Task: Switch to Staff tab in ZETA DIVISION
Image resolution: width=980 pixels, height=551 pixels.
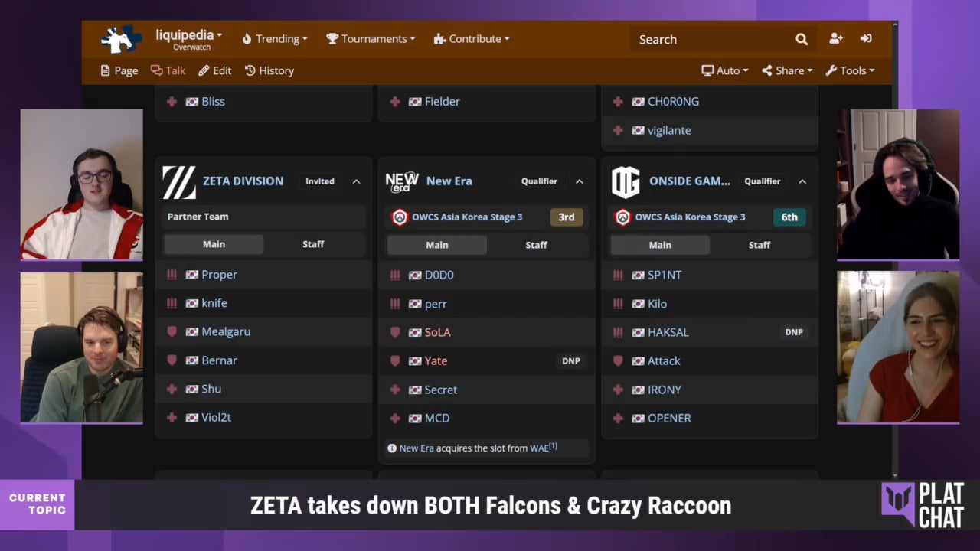Action: click(x=313, y=244)
